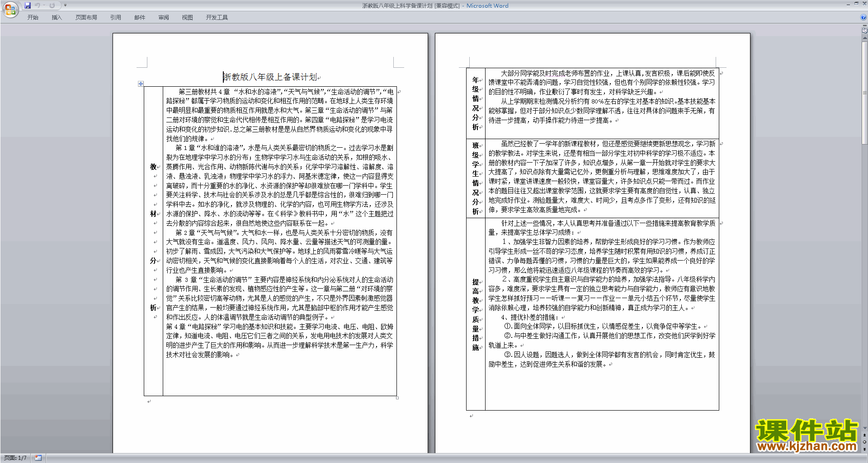
Task: Open the round Office button menu
Action: click(10, 9)
